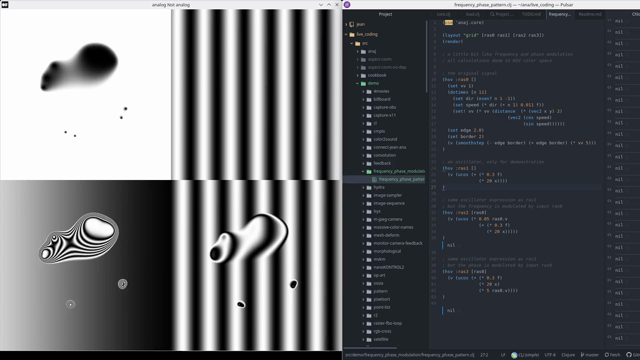Viewport: 640px width, 360px height.
Task: Click the search icon on Project find tab
Action: coord(492,14)
